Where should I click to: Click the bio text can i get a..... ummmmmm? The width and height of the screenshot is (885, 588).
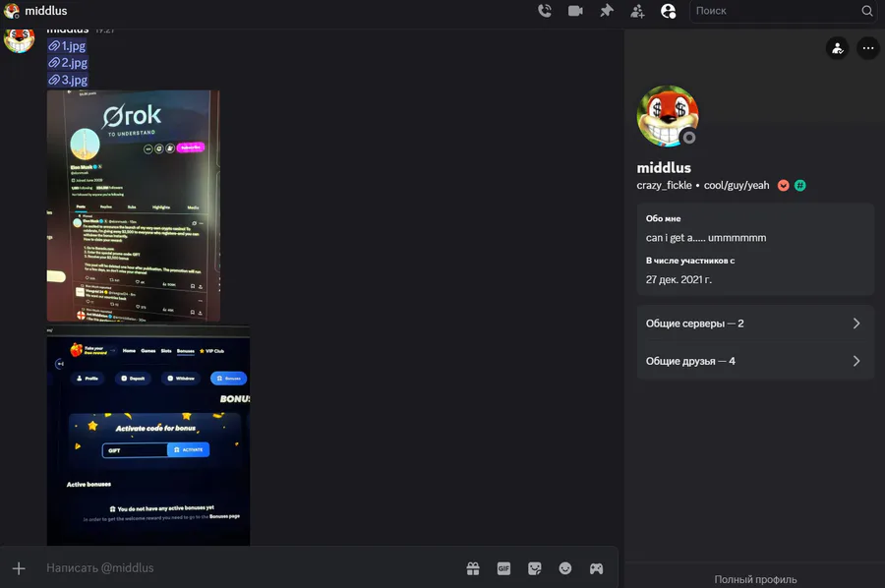click(706, 238)
